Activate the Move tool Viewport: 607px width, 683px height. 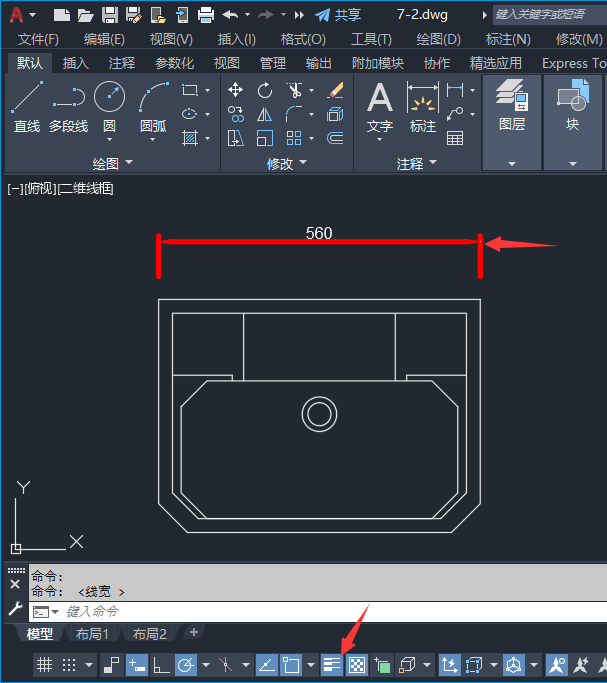point(235,90)
